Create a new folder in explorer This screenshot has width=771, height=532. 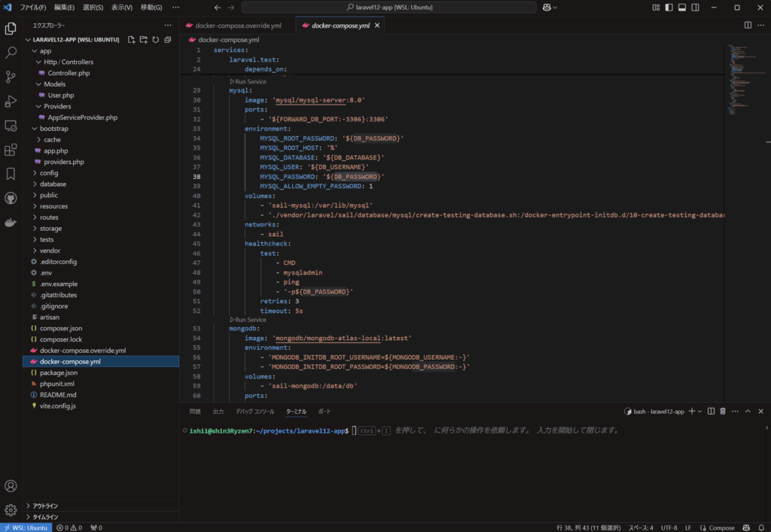coord(144,40)
